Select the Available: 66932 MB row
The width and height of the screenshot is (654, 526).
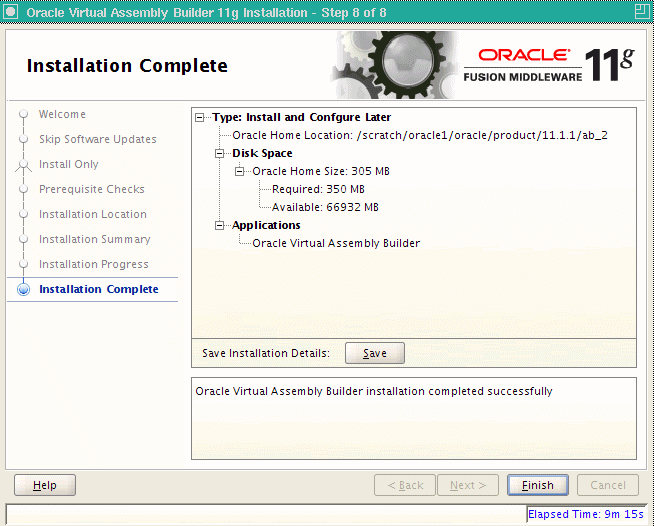tap(325, 207)
